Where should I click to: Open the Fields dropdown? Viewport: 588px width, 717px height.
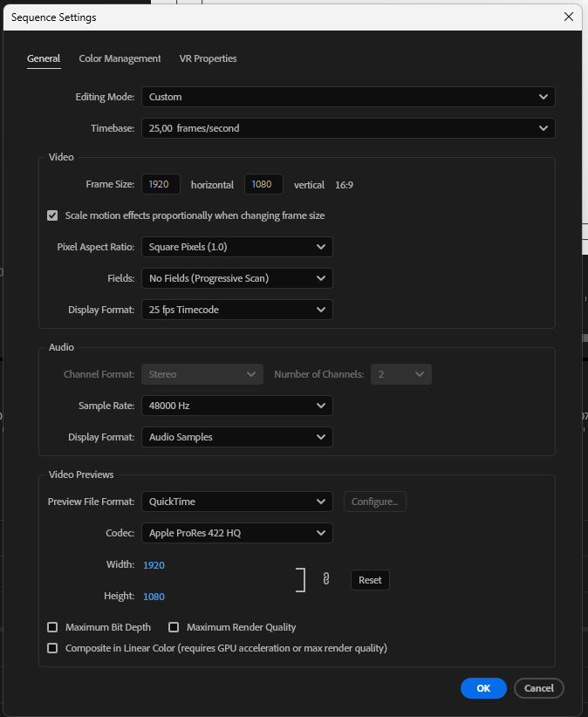click(236, 278)
